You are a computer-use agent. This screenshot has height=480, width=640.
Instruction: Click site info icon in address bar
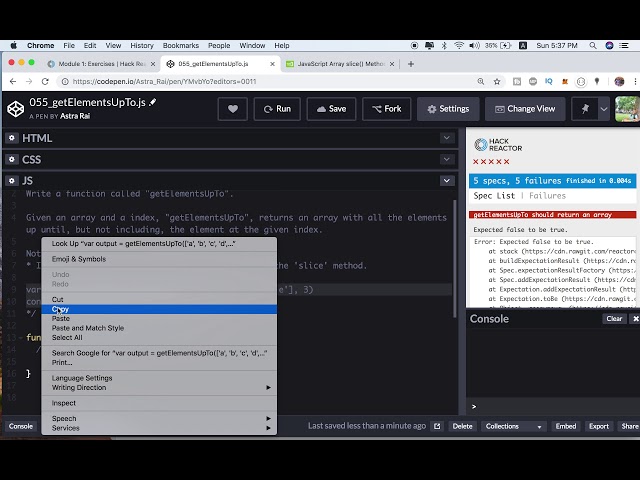click(x=65, y=82)
